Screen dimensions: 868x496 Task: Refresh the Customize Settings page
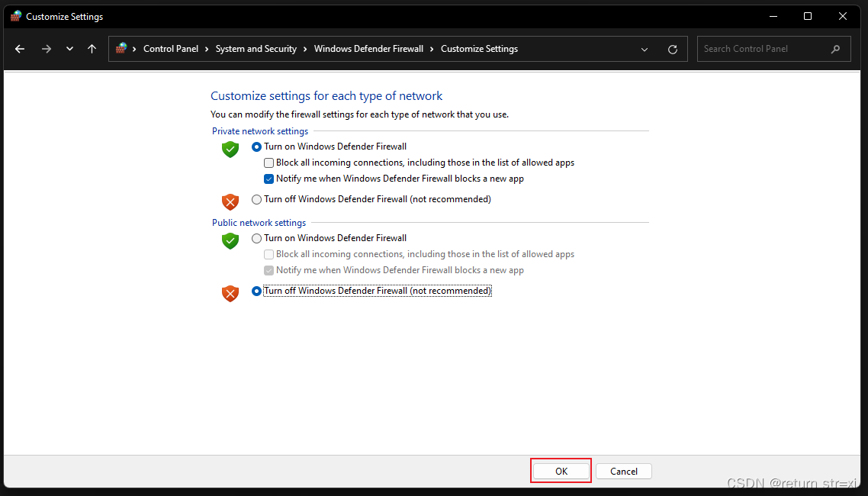(673, 50)
